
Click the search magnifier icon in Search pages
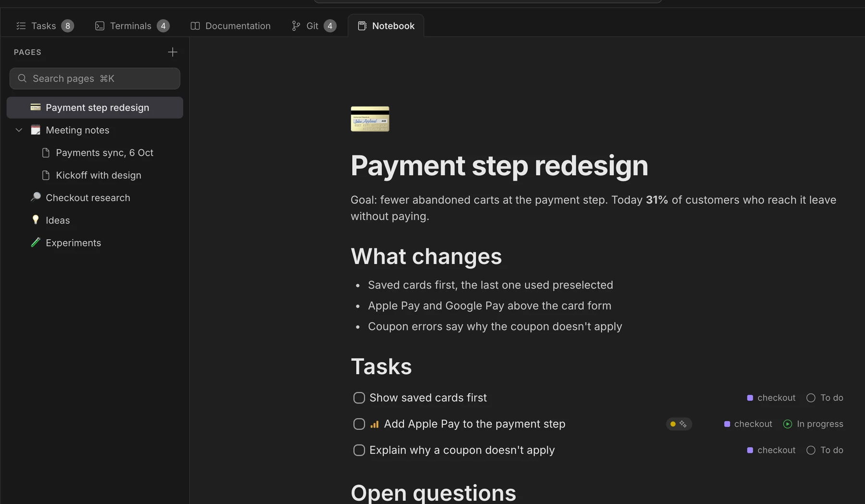tap(22, 78)
